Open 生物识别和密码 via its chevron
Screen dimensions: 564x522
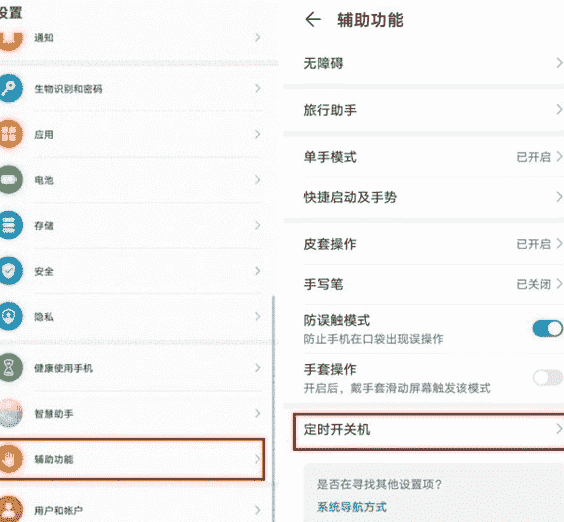(x=258, y=88)
